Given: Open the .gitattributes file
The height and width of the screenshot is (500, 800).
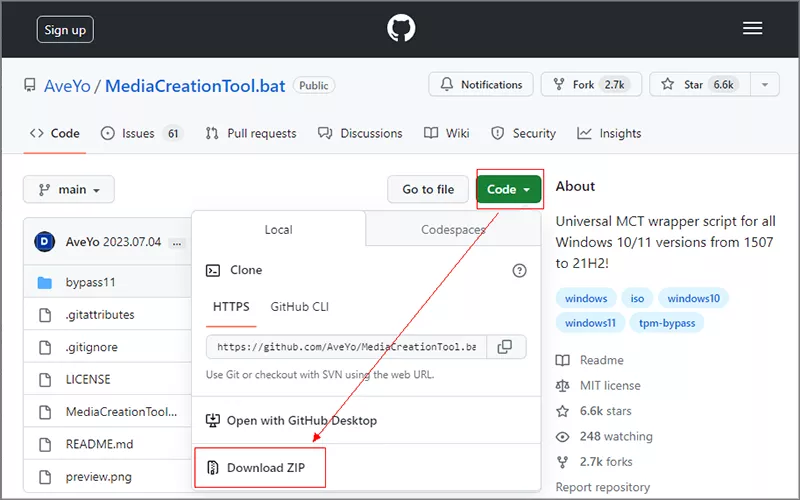Looking at the screenshot, I should coord(100,315).
